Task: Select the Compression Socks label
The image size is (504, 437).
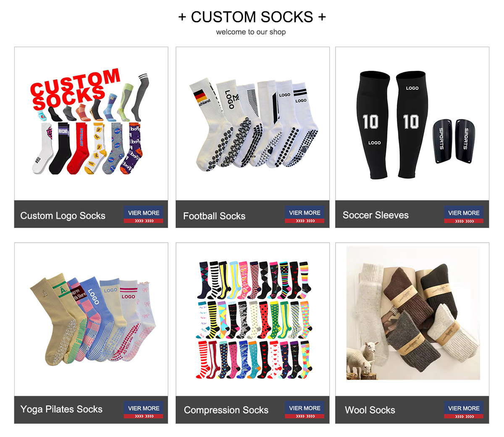Action: click(x=226, y=410)
